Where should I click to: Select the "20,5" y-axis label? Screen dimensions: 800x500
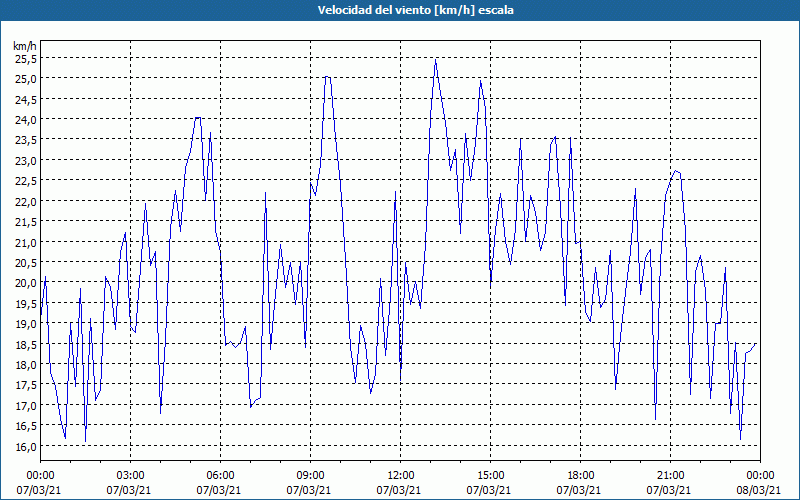click(25, 263)
